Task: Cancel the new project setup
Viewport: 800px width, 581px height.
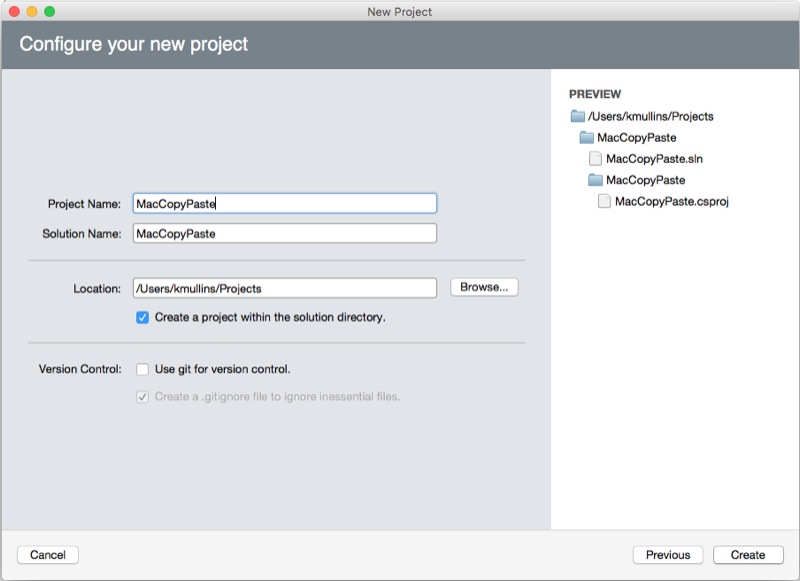Action: pos(47,554)
